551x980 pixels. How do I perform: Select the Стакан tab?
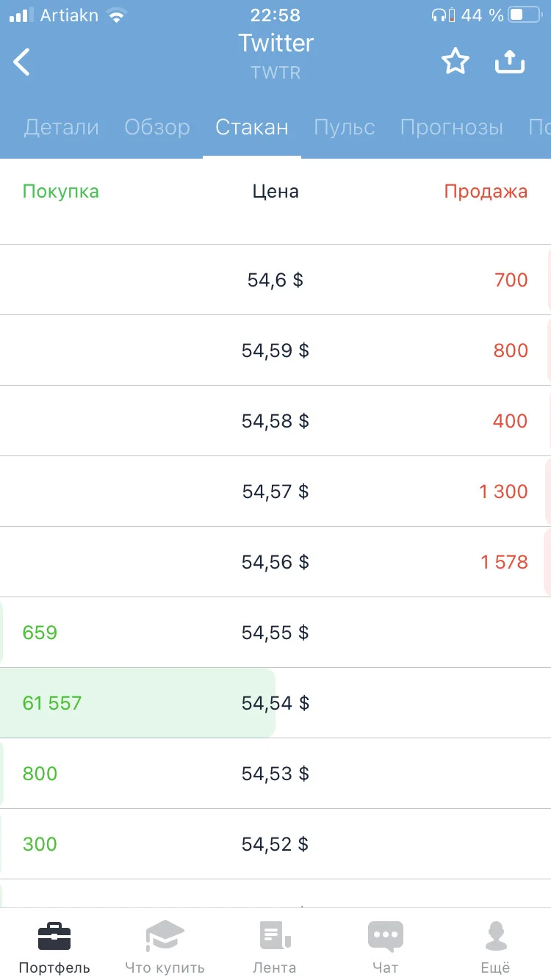(x=252, y=127)
